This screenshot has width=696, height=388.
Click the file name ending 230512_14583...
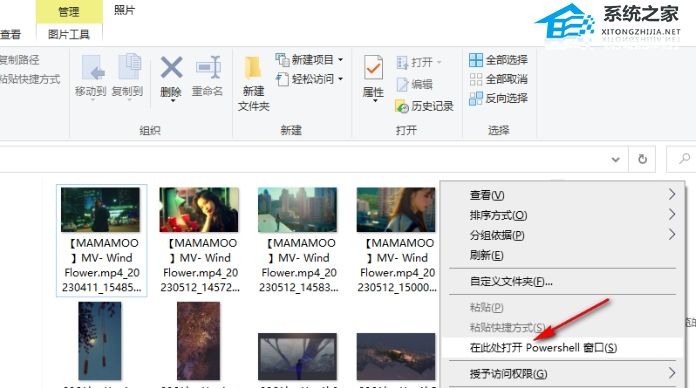[x=299, y=265]
